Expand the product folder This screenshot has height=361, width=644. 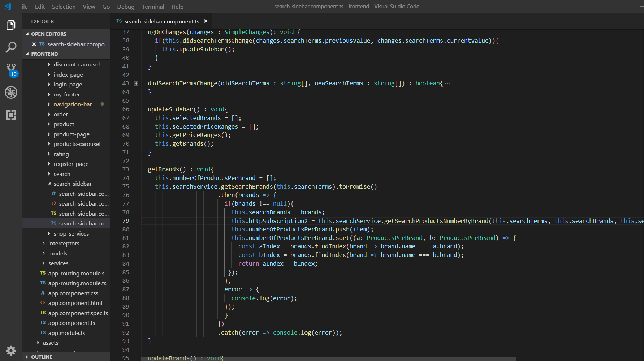tap(64, 124)
